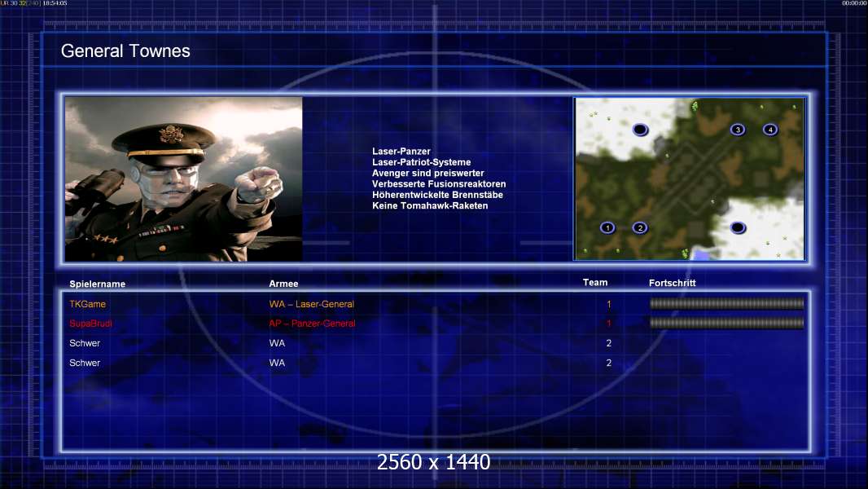Select the unnumbered marker in the lower snow field
Image resolution: width=868 pixels, height=489 pixels.
click(738, 227)
